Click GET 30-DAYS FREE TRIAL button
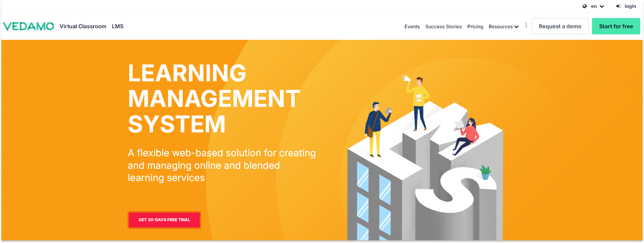 164,220
